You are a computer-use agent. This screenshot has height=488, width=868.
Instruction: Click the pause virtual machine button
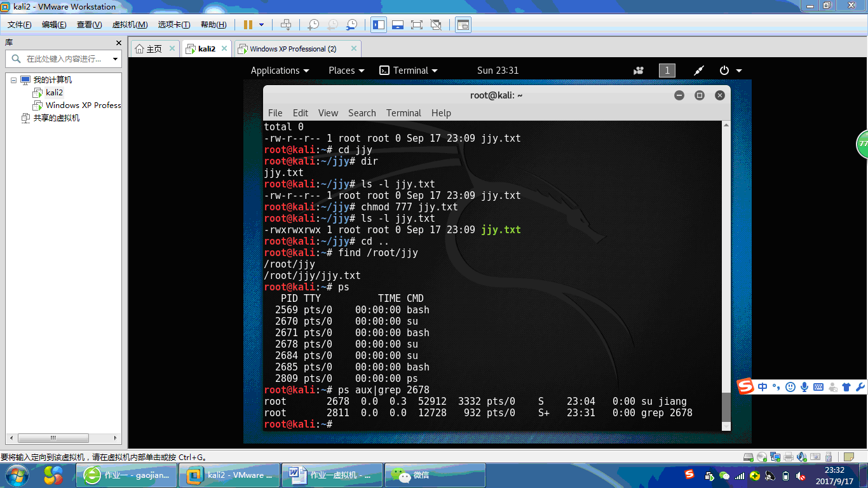coord(248,25)
